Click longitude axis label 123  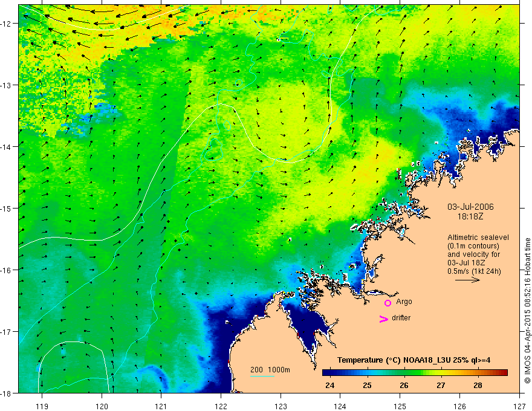tap(281, 406)
